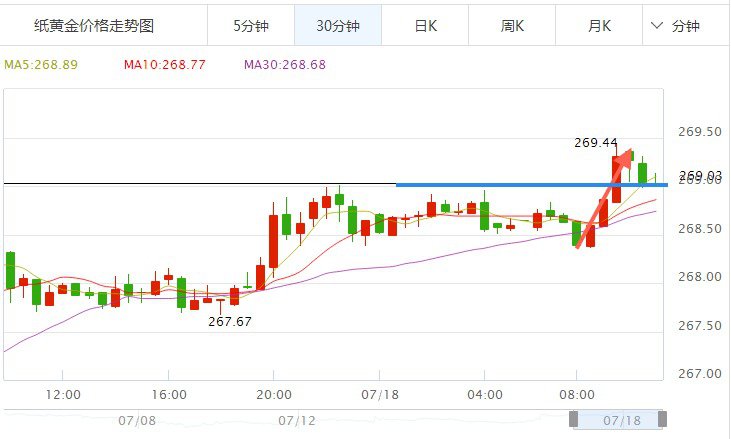Click the 268.50 price axis label
The width and height of the screenshot is (731, 439).
coord(700,228)
